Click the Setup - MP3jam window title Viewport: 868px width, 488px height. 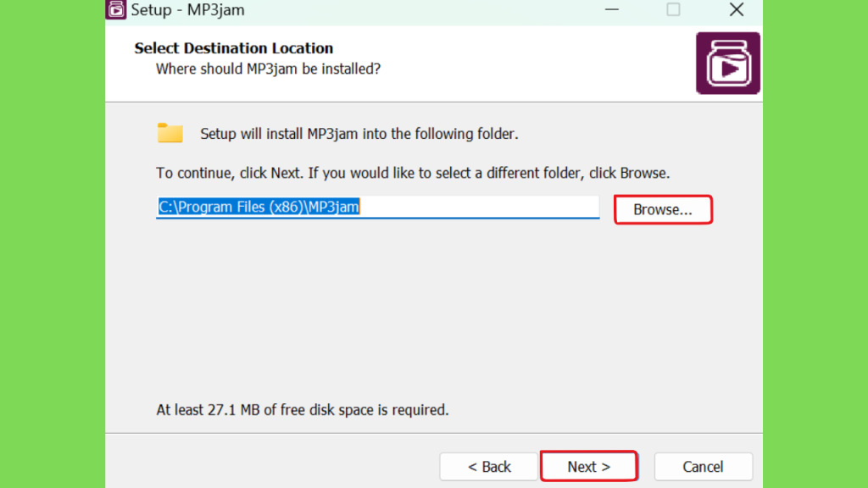[x=187, y=10]
